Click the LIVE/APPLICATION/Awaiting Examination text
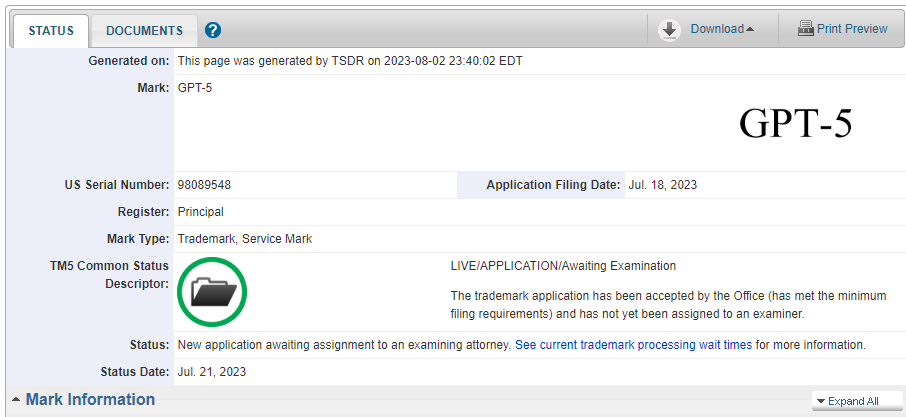906x417 pixels. click(x=563, y=266)
